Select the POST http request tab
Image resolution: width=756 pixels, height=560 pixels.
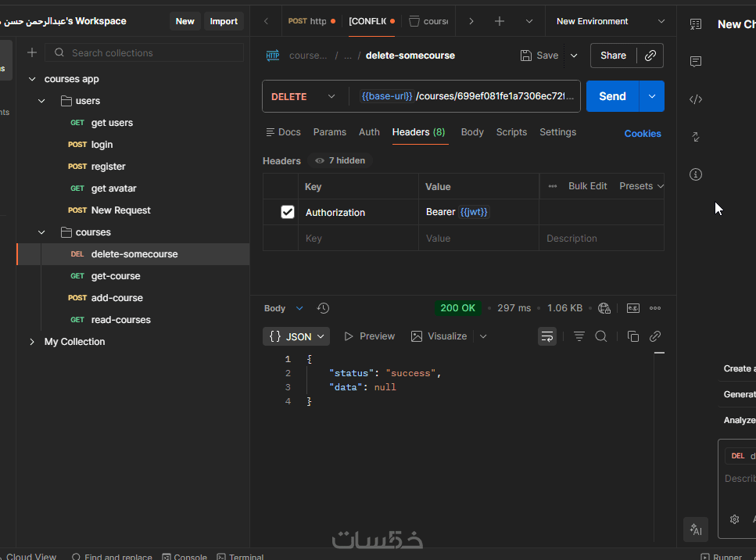point(311,21)
